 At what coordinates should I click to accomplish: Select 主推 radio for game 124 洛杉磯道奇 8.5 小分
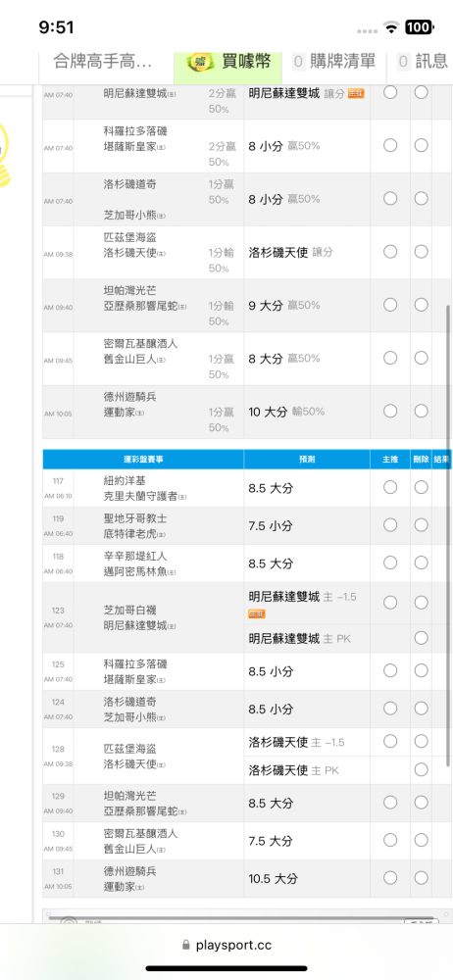[x=390, y=709]
